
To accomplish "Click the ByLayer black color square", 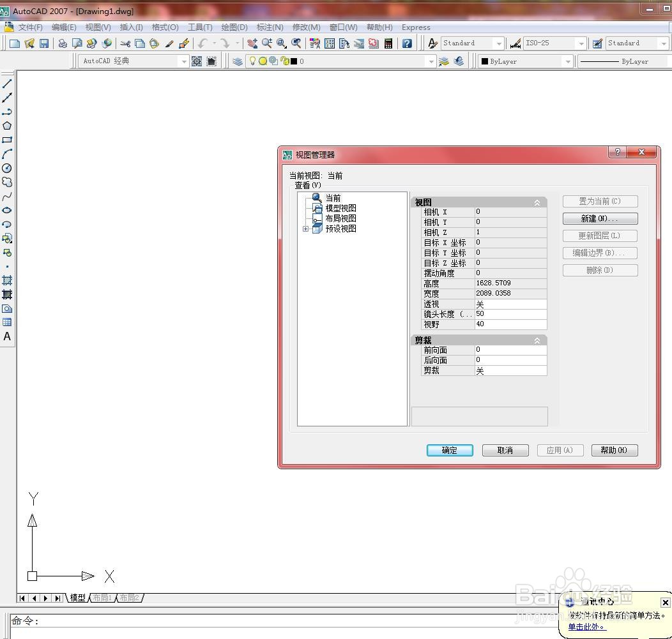I will pos(485,61).
